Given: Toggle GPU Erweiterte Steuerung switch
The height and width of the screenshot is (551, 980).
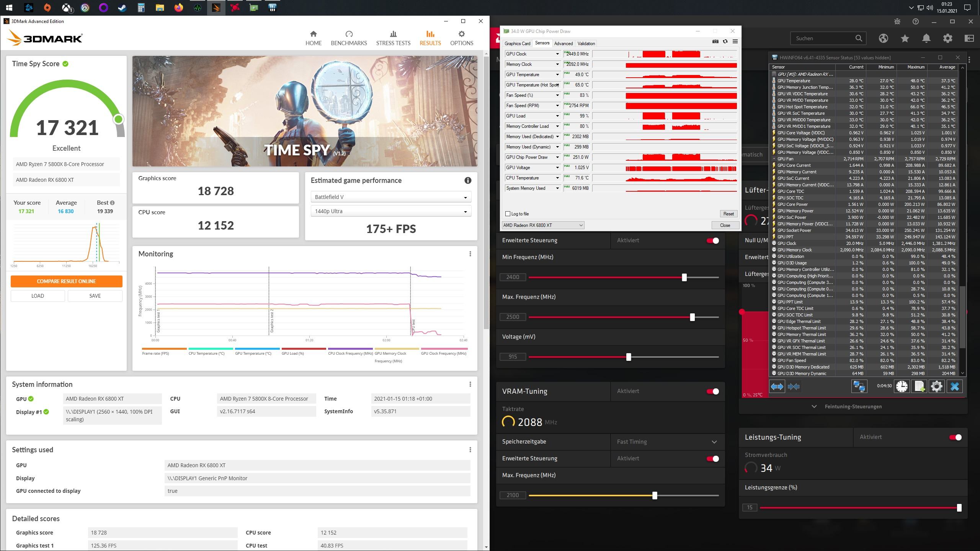Looking at the screenshot, I should (713, 241).
